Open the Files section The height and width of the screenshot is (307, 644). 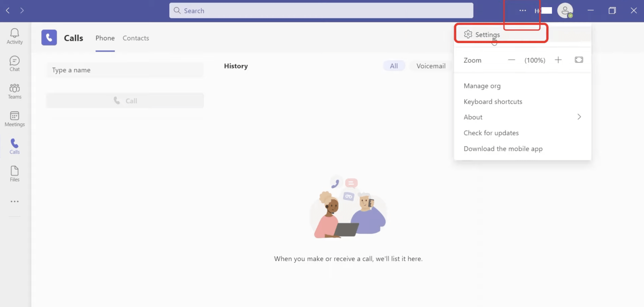coord(14,173)
